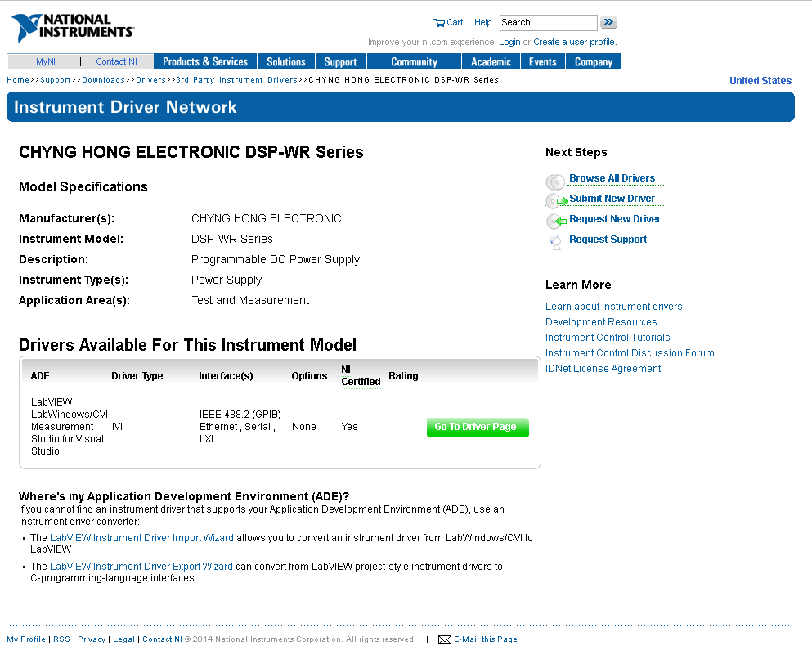Open Instrument Control Tutorials link
The height and width of the screenshot is (659, 812).
pos(608,338)
